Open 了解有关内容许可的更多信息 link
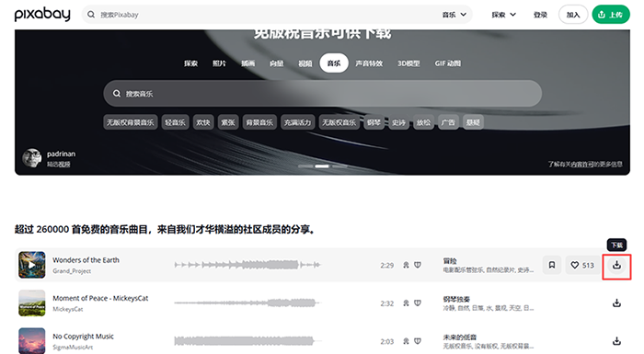Image resolution: width=644 pixels, height=354 pixels. click(x=585, y=164)
